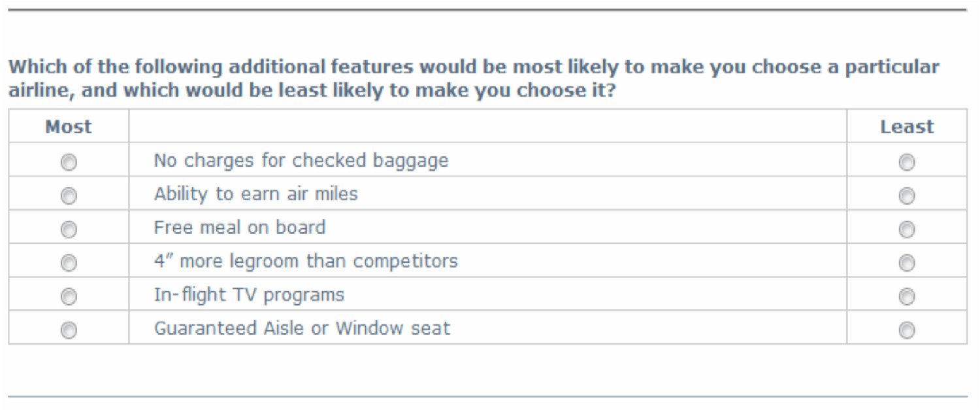
Task: Set In-flight TV programs as Most likely
Action: [x=69, y=297]
